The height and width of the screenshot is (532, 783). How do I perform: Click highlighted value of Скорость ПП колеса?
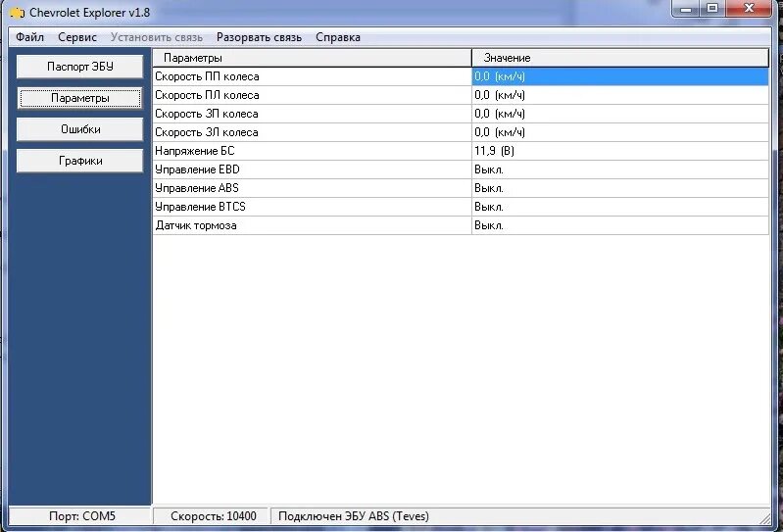click(620, 76)
